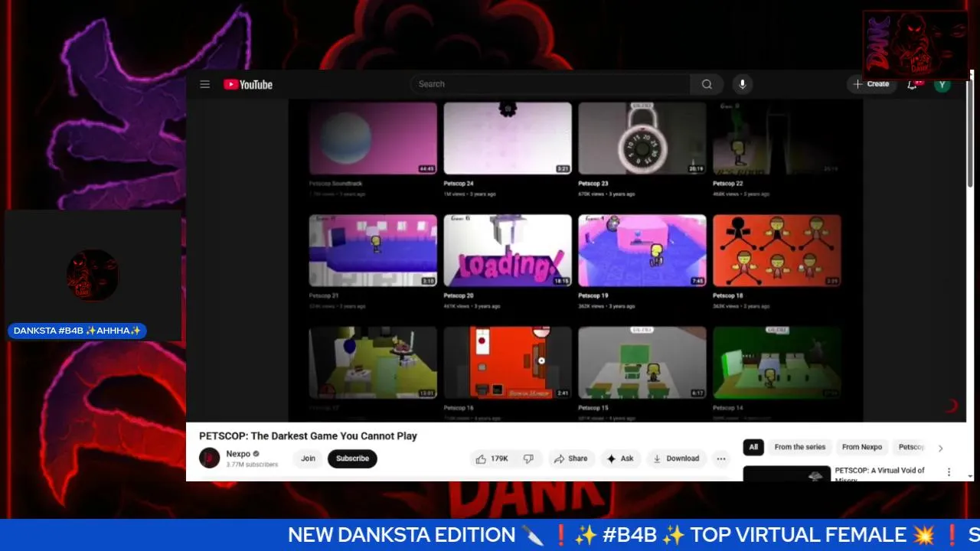Open Nexpo channel avatar
980x551 pixels.
coord(209,458)
